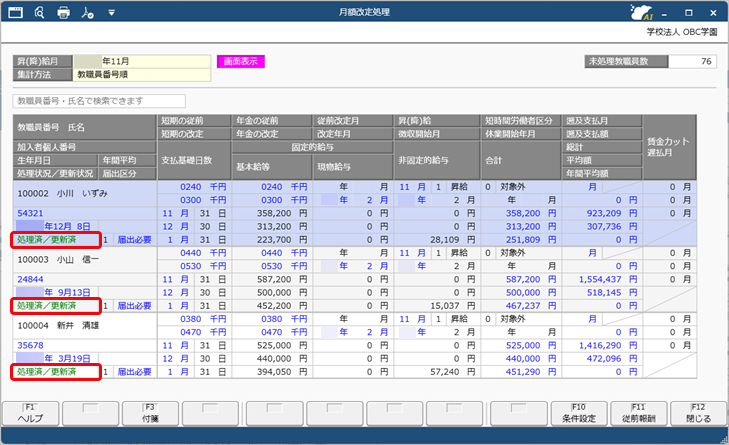
Task: Click the 教職員番号・氏名 search field
Action: (99, 101)
